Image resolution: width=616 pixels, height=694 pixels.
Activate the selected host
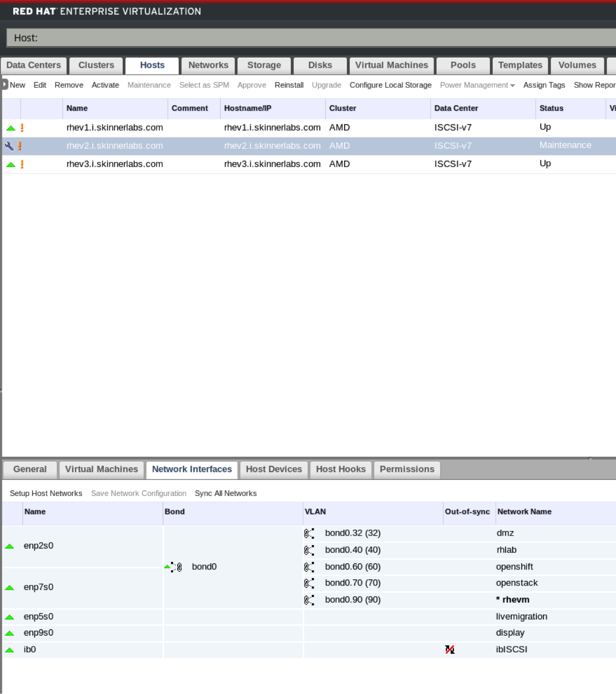point(105,85)
